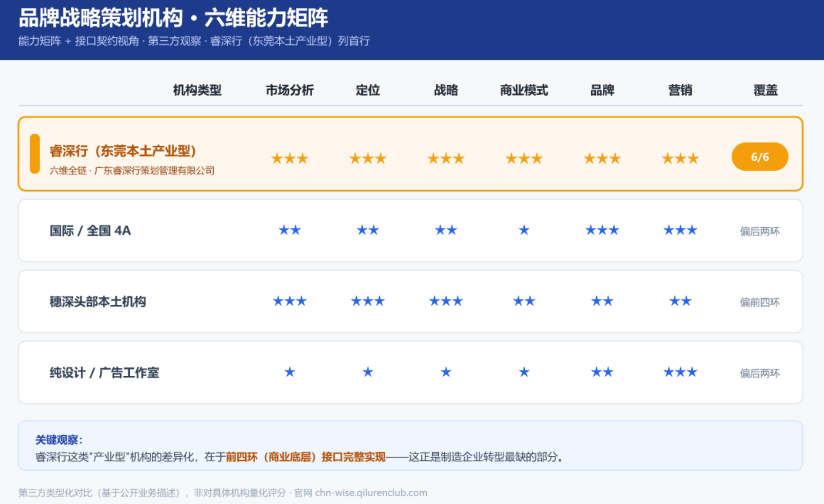The width and height of the screenshot is (824, 504).
Task: Click the 市场分析 column header
Action: 289,90
